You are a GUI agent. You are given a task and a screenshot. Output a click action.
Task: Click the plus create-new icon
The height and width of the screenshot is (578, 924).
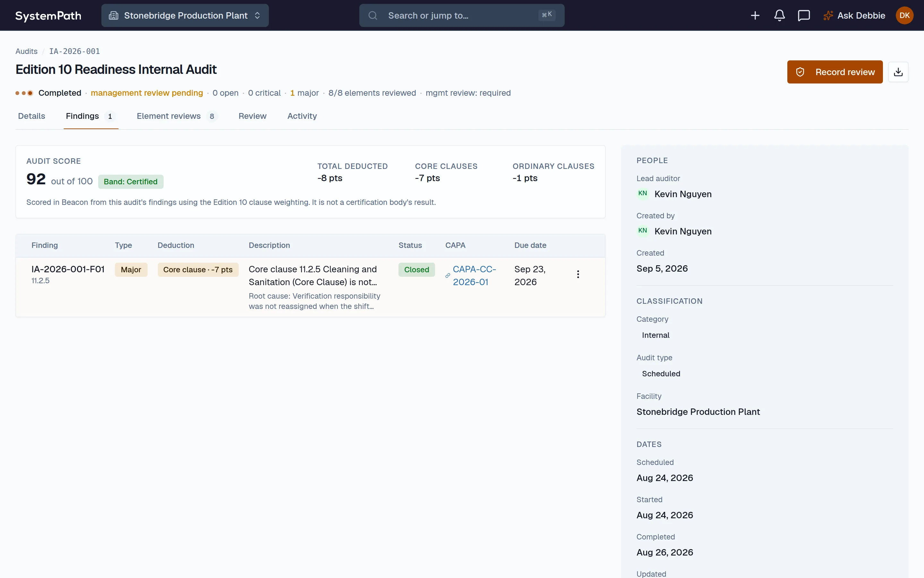(755, 16)
